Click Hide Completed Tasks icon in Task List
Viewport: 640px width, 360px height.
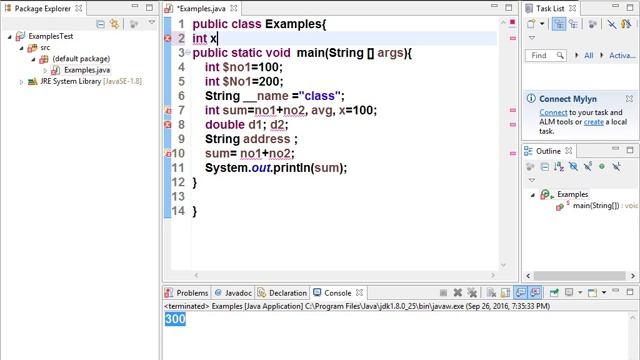point(611,24)
